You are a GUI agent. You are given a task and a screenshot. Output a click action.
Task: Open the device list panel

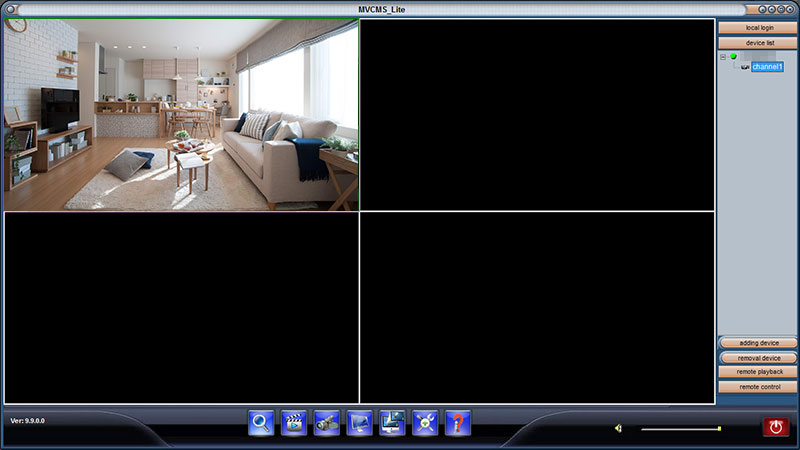click(758, 43)
